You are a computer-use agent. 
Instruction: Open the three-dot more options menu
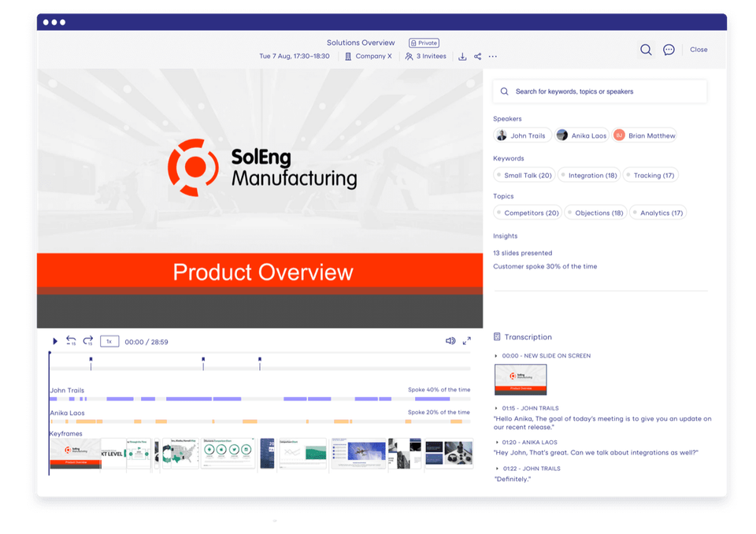492,57
